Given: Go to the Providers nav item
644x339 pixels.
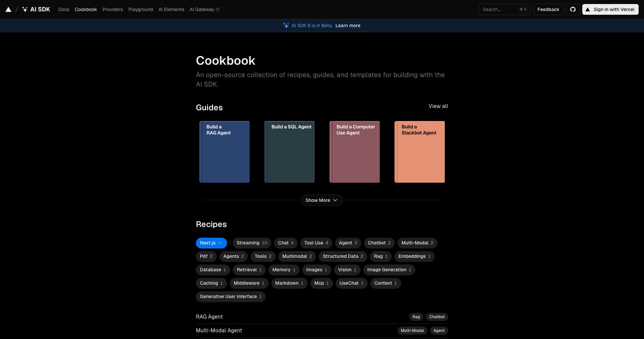Looking at the screenshot, I should coord(113,9).
